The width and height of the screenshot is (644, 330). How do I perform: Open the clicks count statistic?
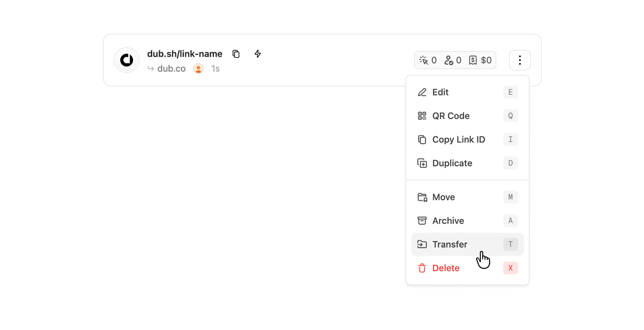pos(428,60)
